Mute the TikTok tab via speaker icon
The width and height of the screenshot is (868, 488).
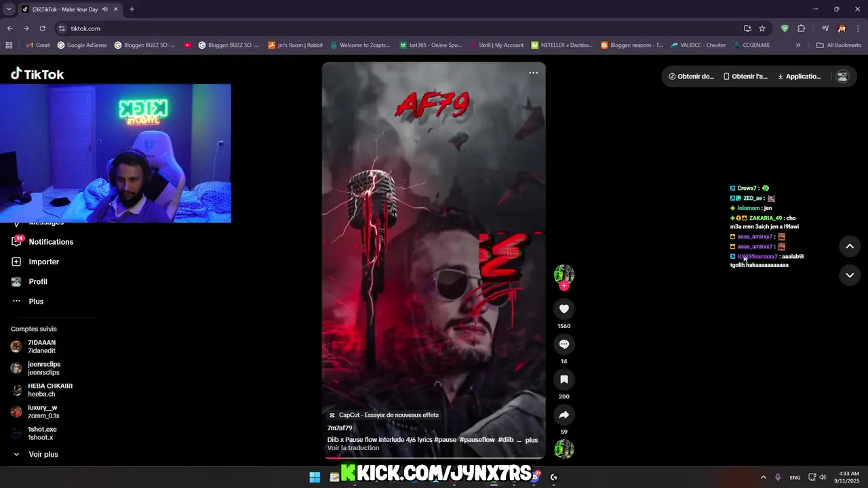click(x=104, y=9)
